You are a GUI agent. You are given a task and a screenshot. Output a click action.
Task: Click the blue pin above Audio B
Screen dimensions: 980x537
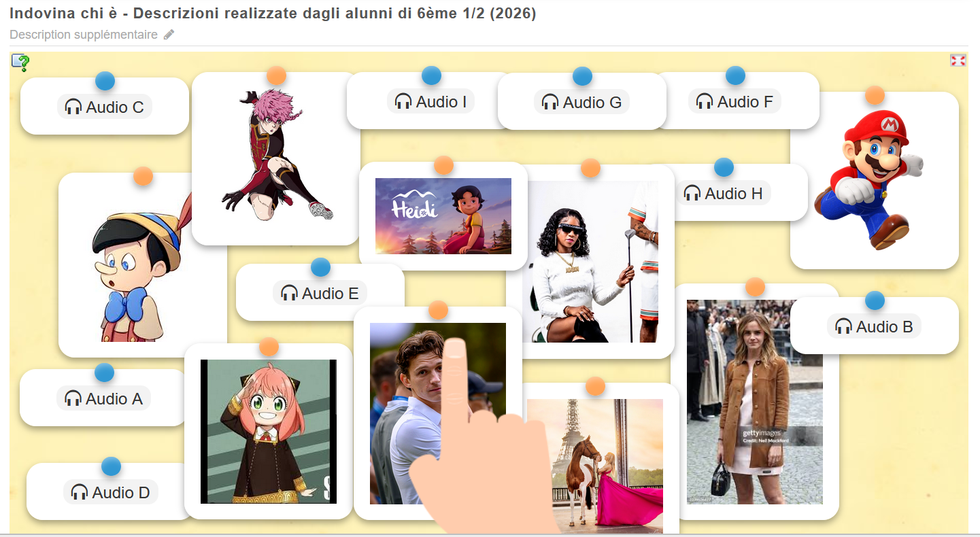click(875, 300)
